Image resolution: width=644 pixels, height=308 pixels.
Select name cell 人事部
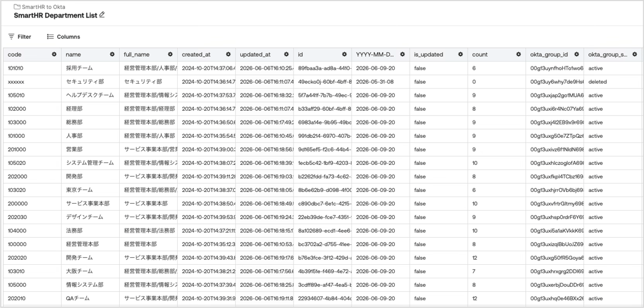[90, 136]
